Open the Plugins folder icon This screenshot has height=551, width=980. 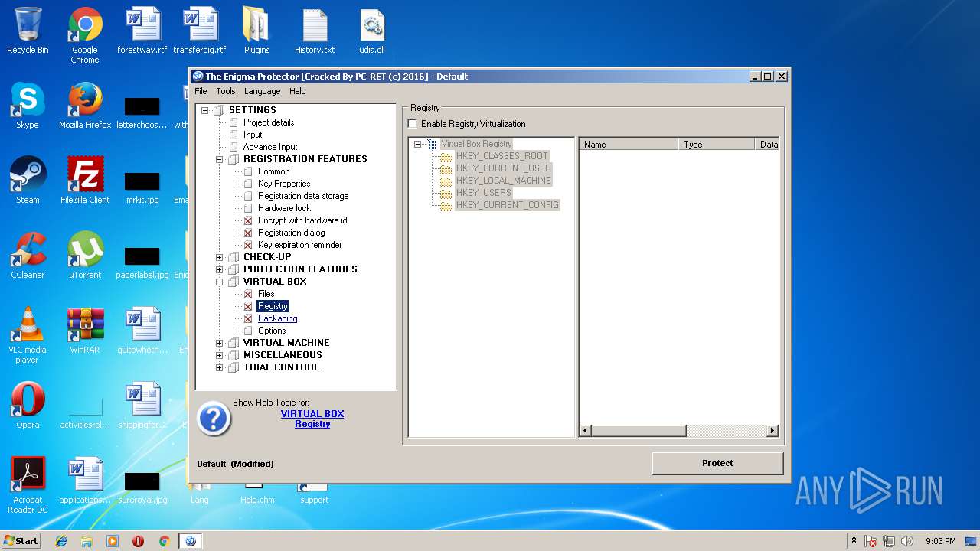click(256, 31)
